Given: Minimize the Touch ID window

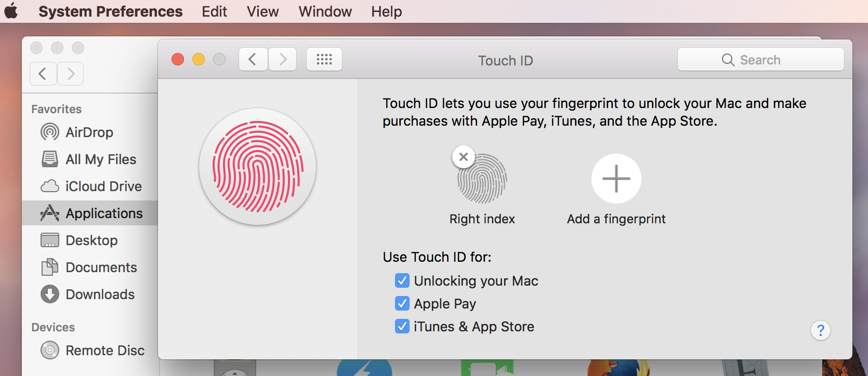Looking at the screenshot, I should [x=199, y=59].
